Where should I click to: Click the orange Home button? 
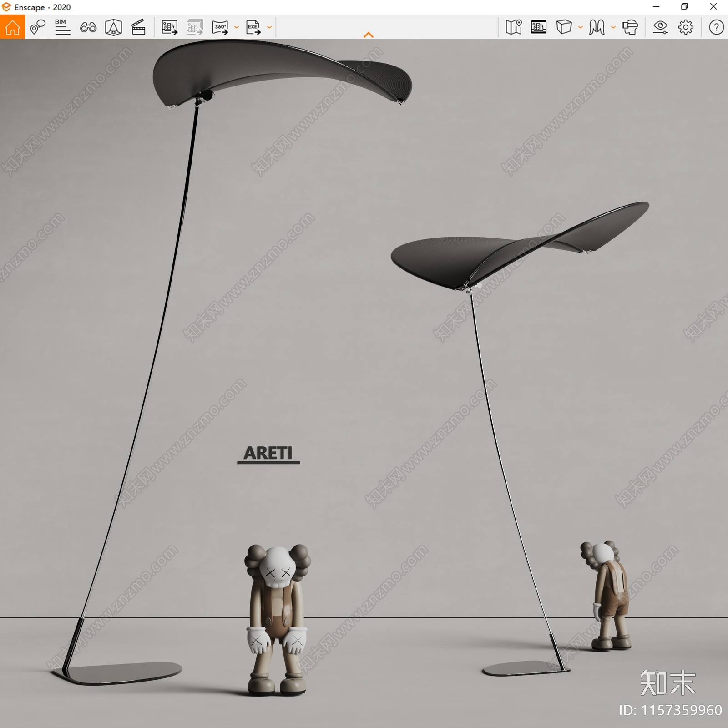click(12, 27)
